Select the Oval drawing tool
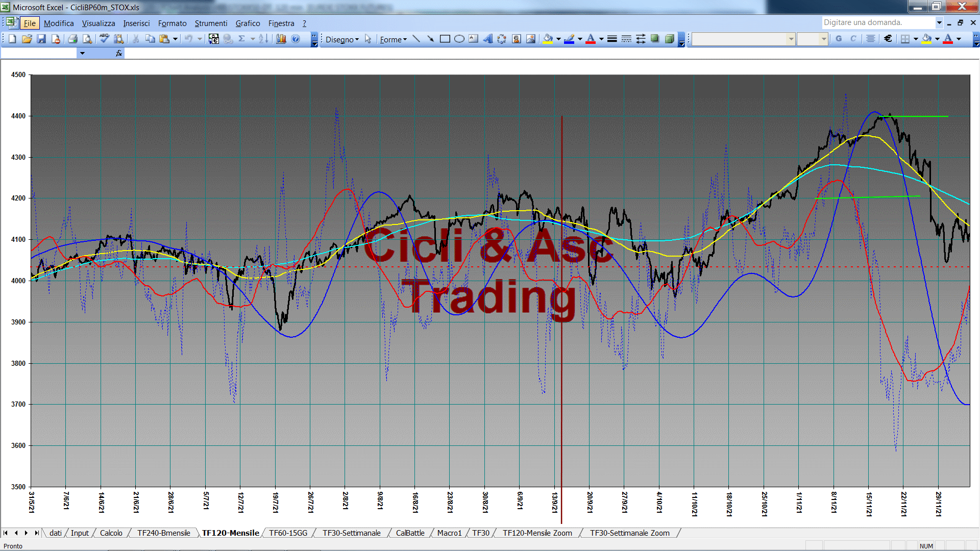 tap(459, 39)
